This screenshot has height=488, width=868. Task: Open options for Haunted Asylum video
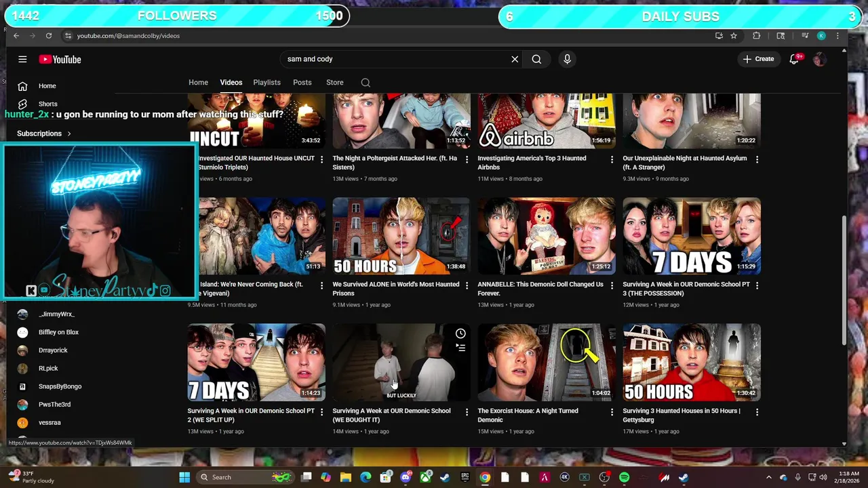(x=757, y=159)
